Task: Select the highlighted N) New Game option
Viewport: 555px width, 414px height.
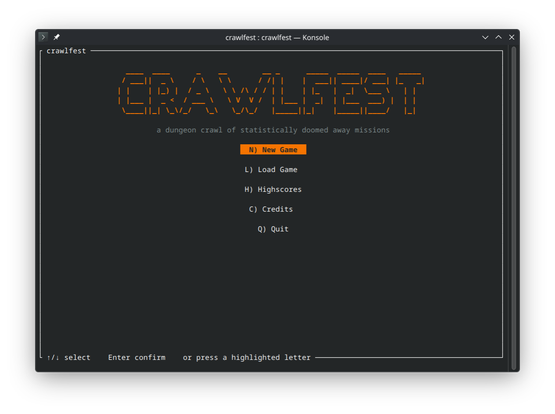Action: tap(273, 150)
